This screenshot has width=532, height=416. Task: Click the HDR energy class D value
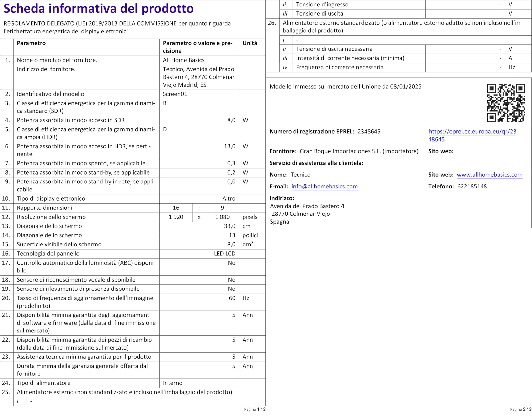click(x=165, y=129)
